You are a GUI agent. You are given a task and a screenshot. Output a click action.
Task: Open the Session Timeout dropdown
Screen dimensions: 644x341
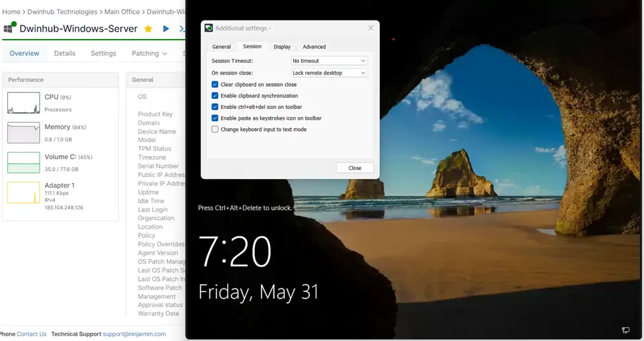(330, 61)
